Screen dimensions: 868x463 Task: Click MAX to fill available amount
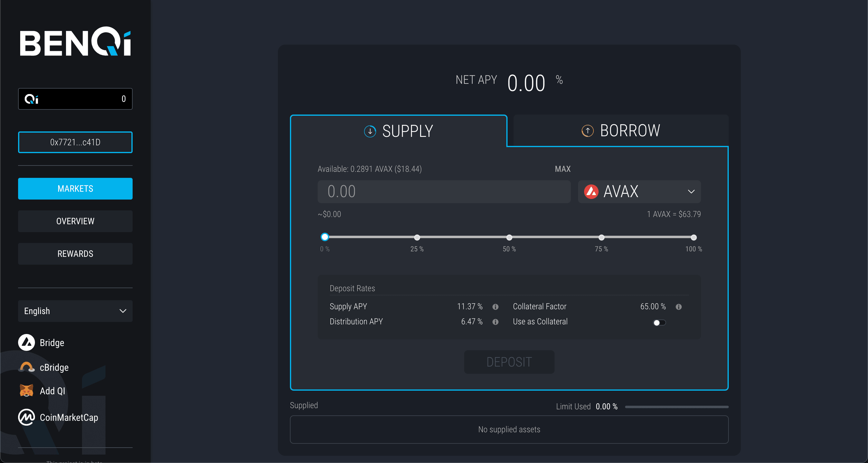pos(562,169)
